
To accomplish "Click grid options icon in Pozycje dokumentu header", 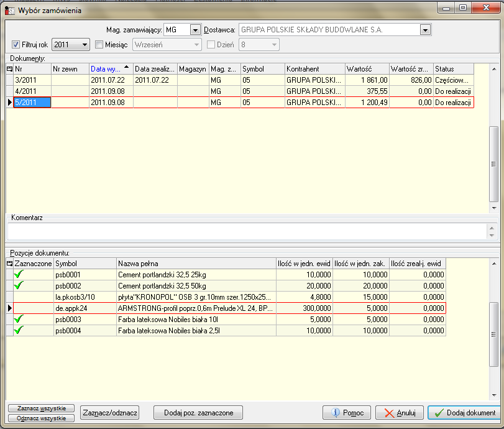I will point(10,264).
